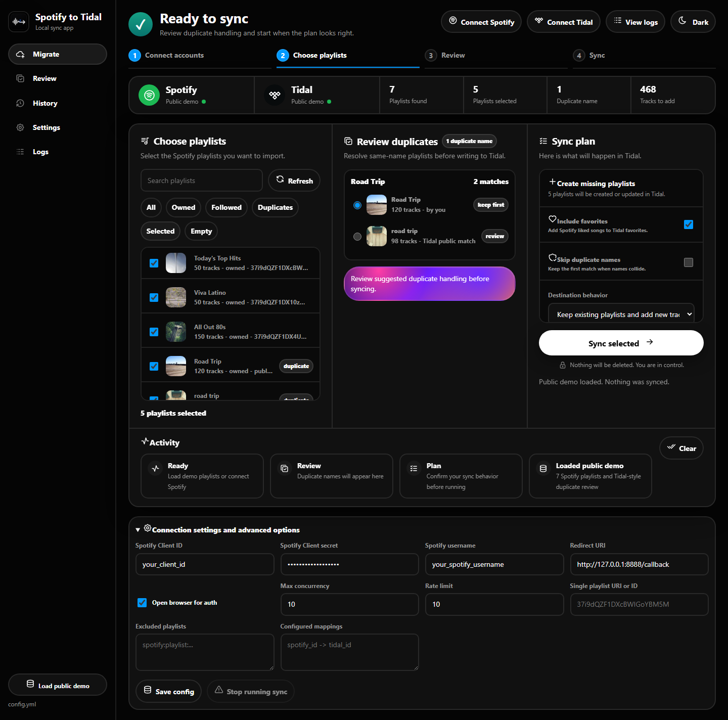Click the Review activity card icon

(285, 468)
